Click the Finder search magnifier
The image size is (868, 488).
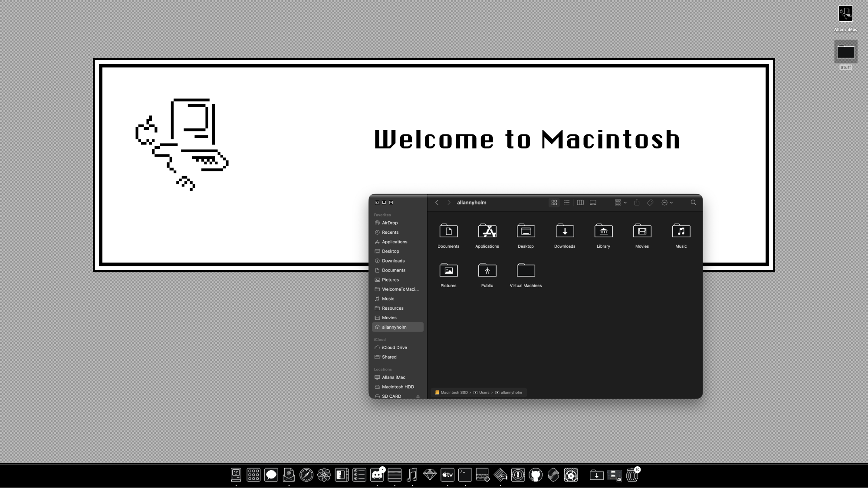694,203
